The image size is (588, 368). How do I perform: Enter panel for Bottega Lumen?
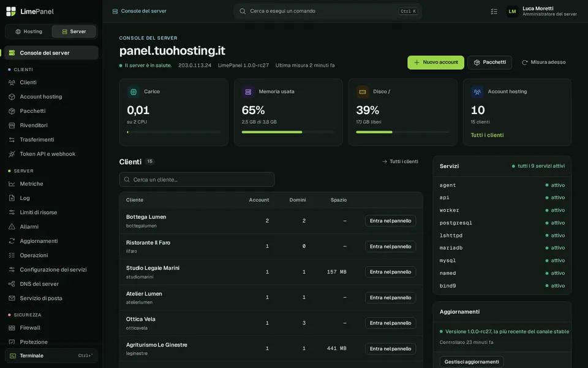(x=390, y=221)
